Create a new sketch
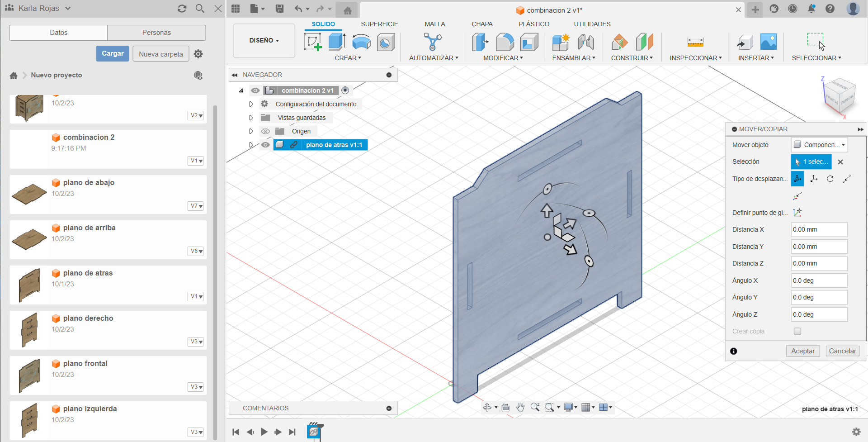Screen dimensions: 868x442 (312, 42)
